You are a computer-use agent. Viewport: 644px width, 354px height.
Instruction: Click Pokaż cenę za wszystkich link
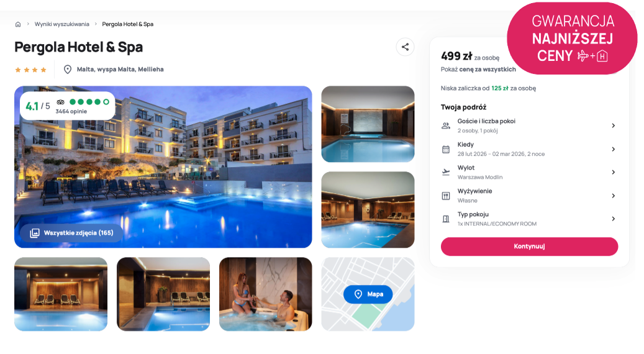coord(478,70)
